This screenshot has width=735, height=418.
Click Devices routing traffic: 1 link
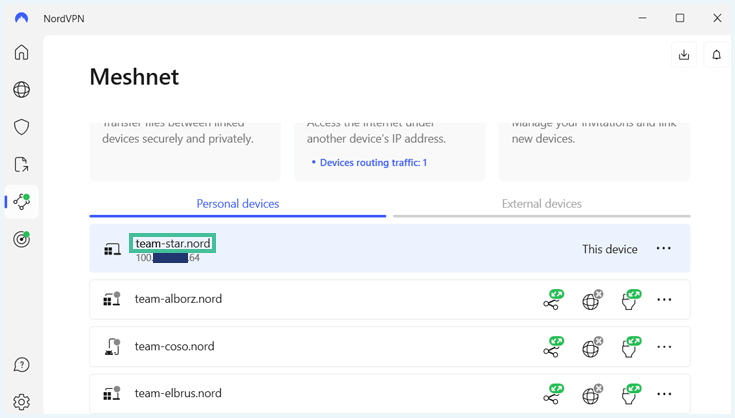click(x=373, y=163)
